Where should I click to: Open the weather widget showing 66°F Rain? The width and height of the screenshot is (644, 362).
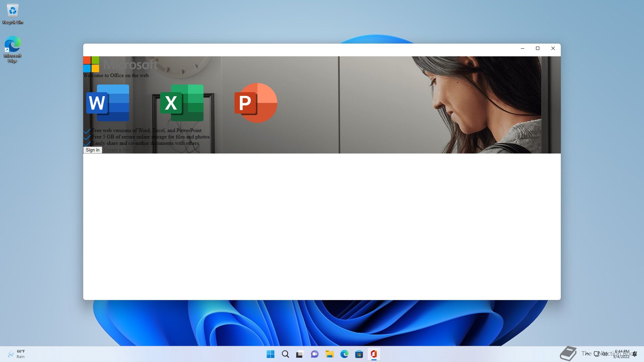16,354
